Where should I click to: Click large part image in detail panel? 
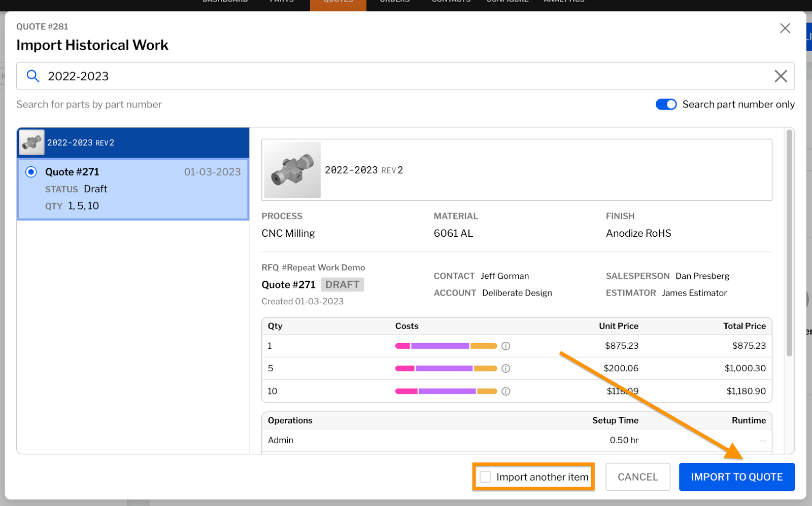pos(292,170)
